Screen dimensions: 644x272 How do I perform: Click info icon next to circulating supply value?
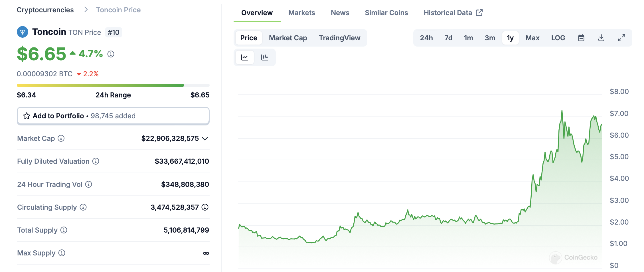(205, 207)
